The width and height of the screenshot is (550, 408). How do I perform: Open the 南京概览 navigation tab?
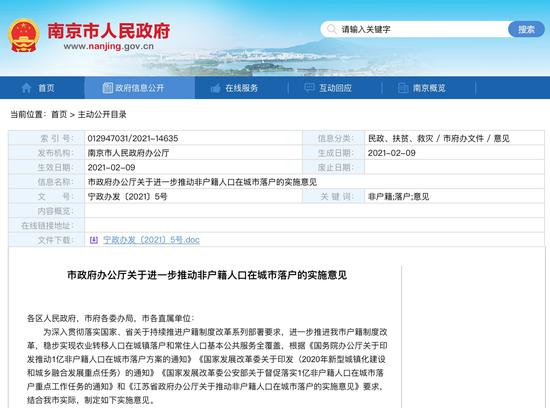click(429, 88)
